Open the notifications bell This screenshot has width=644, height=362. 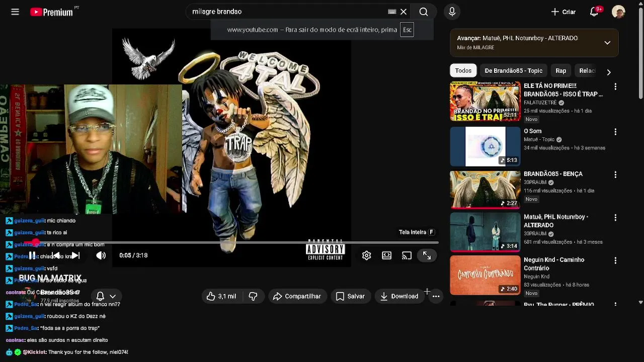pyautogui.click(x=594, y=12)
